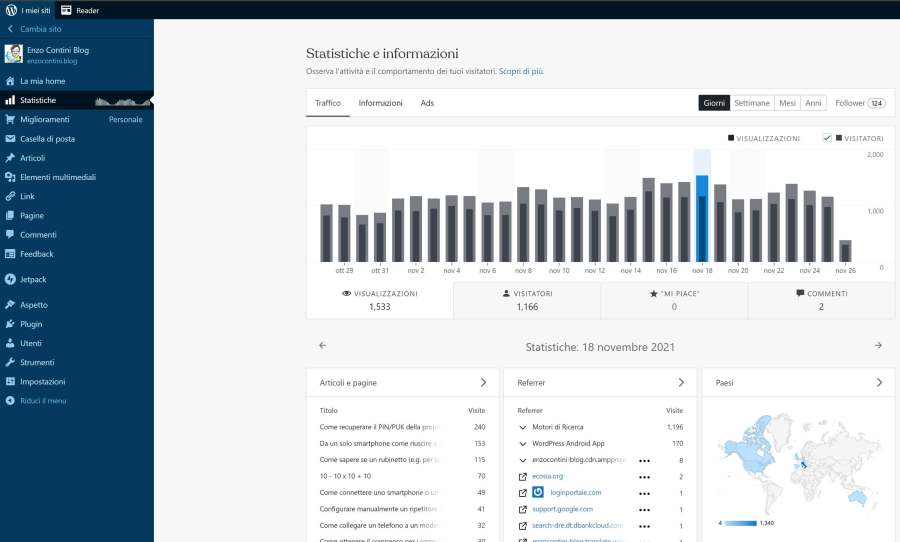Switch chart period to Mesi
The width and height of the screenshot is (900, 542).
pyautogui.click(x=787, y=103)
